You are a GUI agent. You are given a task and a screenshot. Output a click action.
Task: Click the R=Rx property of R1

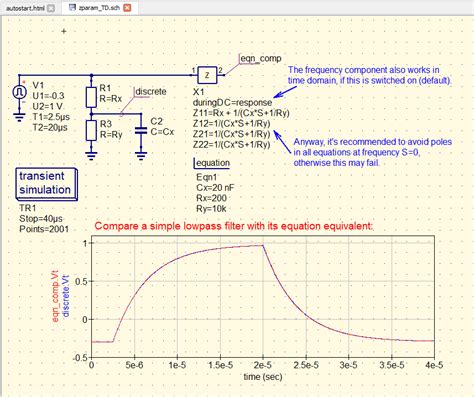pos(111,99)
